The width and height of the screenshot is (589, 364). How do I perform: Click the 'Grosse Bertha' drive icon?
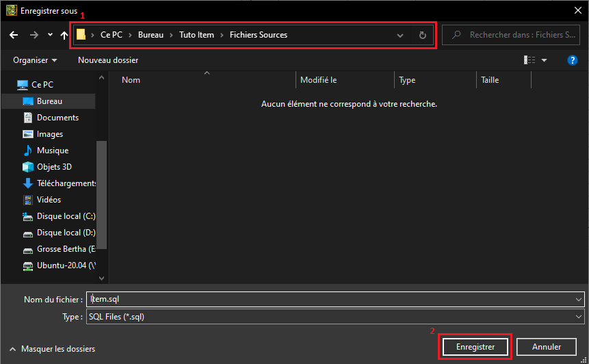coord(28,250)
